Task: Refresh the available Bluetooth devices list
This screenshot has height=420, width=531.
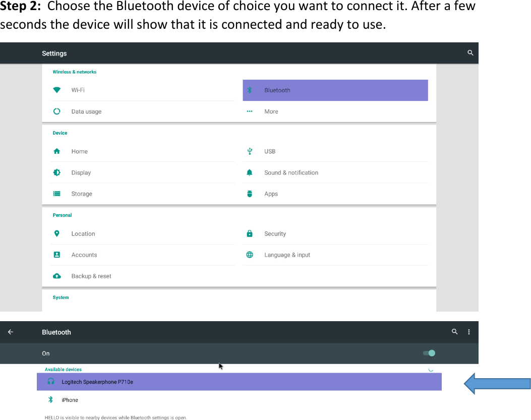Action: [x=430, y=369]
